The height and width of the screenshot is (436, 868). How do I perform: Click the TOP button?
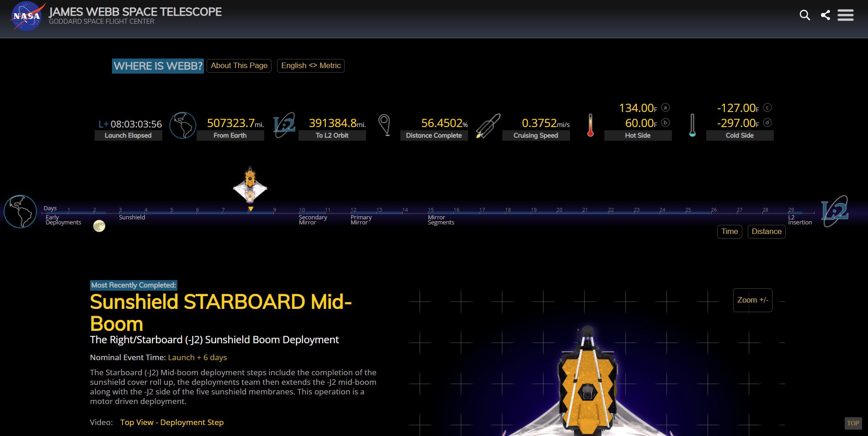(x=853, y=423)
